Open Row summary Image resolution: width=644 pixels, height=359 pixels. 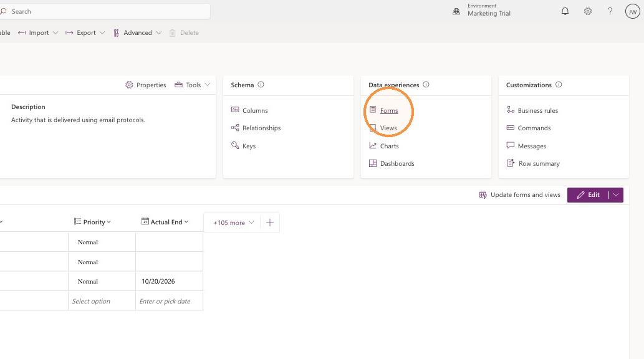click(539, 163)
